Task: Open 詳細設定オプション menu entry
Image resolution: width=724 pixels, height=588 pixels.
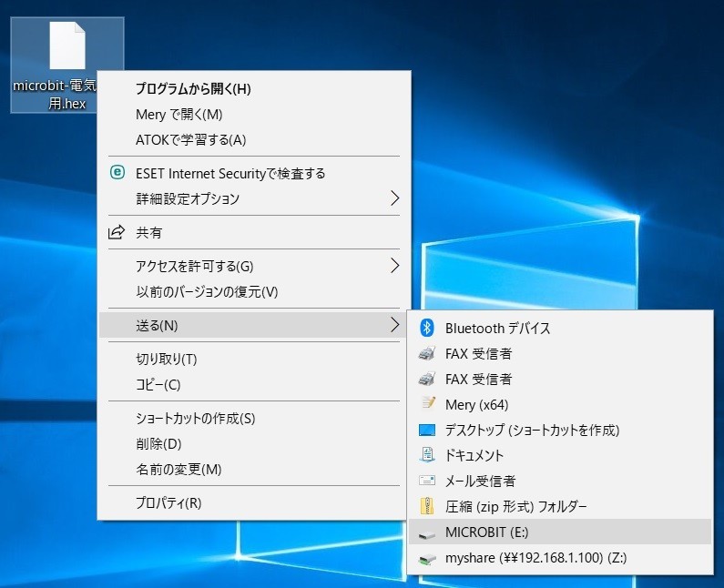Action: coord(254,198)
